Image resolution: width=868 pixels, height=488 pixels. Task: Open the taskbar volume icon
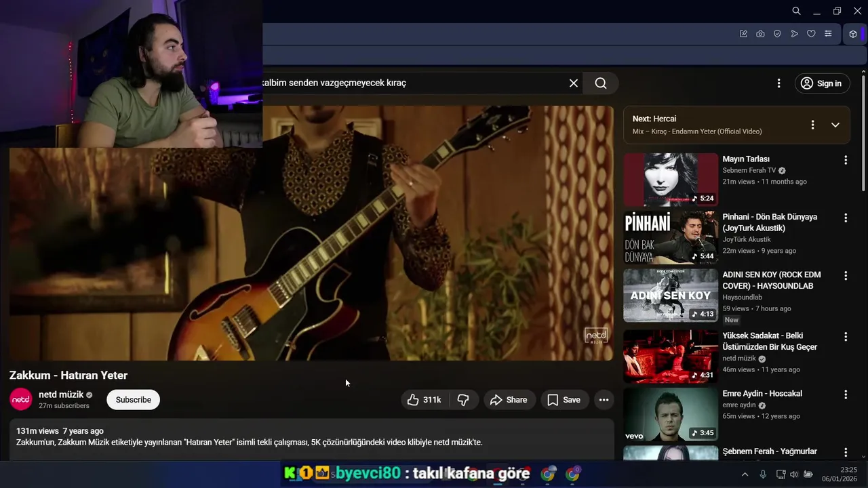[794, 474]
